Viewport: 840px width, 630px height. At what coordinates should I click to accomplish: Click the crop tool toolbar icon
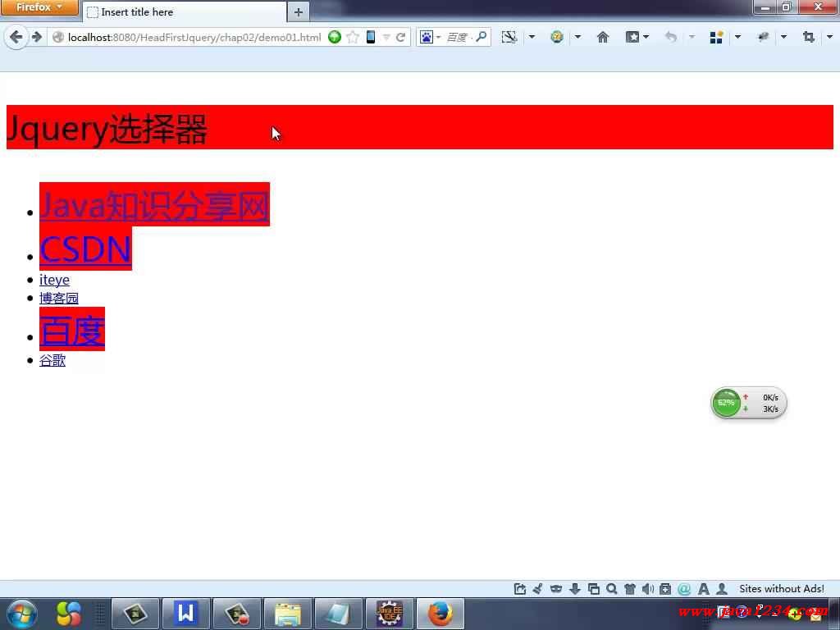pos(808,37)
